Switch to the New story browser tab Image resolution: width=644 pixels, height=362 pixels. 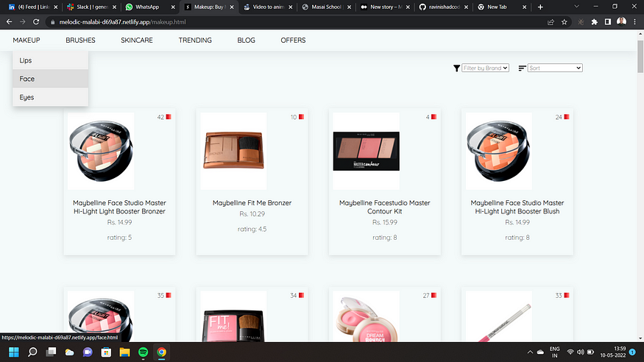coord(385,7)
